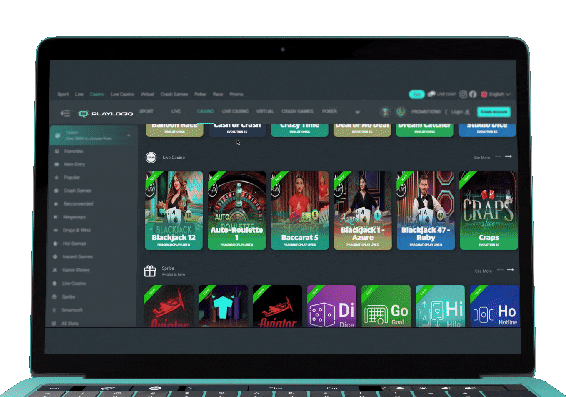Open the CASINO tab in the main nav
This screenshot has width=566, height=397.
205,111
